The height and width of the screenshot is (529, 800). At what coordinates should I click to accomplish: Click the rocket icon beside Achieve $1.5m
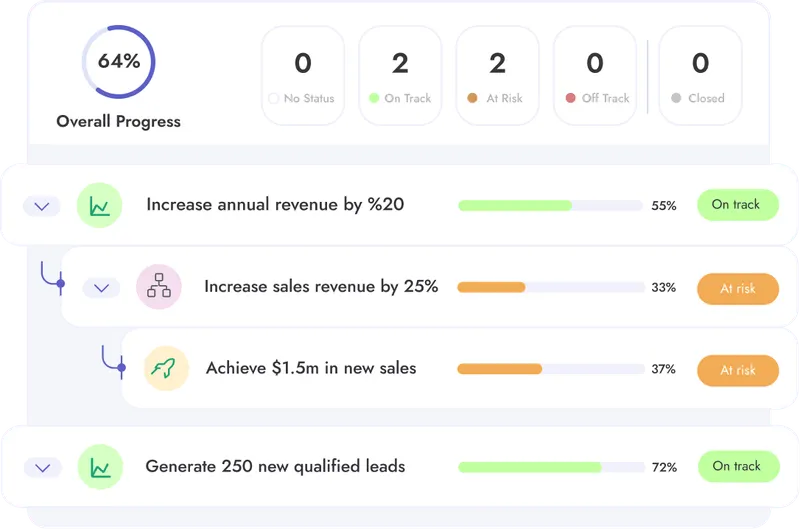(x=166, y=368)
